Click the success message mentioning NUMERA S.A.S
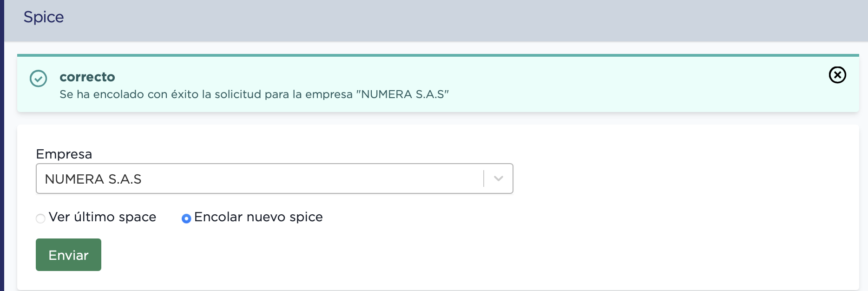Screen dimensions: 868x291 (254, 94)
